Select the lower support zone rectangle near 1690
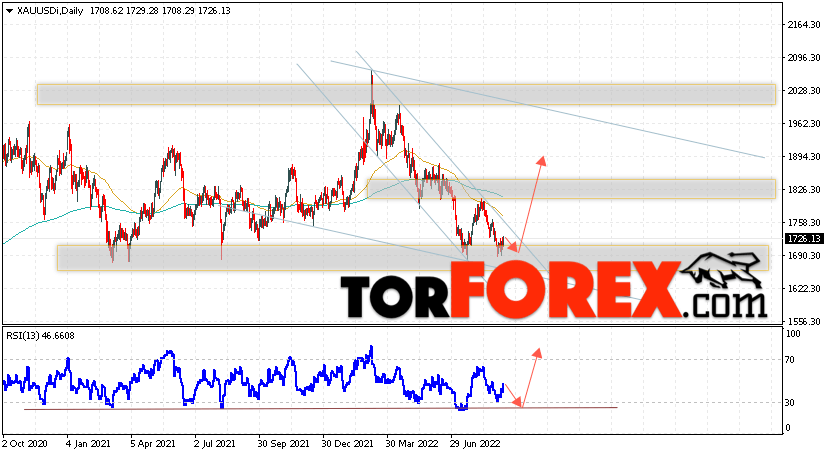The image size is (828, 455). 412,258
